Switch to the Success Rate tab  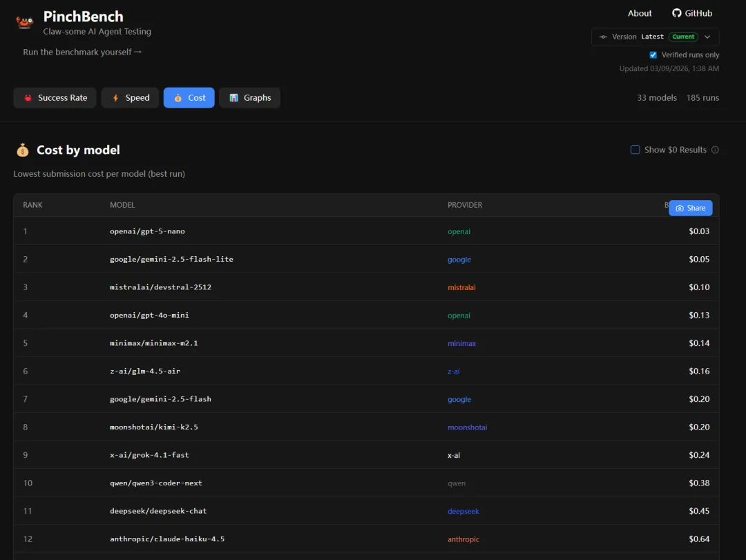[x=55, y=97]
